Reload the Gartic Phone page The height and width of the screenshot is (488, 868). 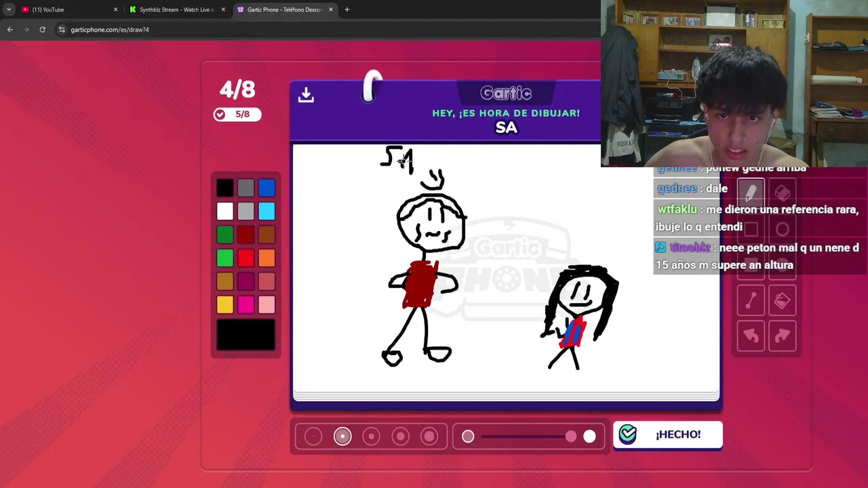(x=42, y=29)
